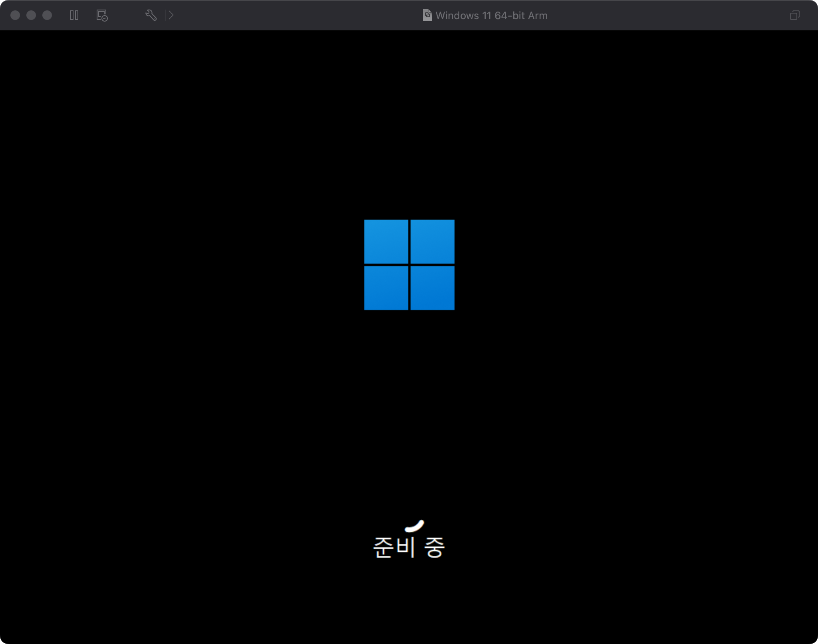Viewport: 818px width, 644px height.
Task: Click the toolbar separator beside the wrench
Action: click(165, 16)
